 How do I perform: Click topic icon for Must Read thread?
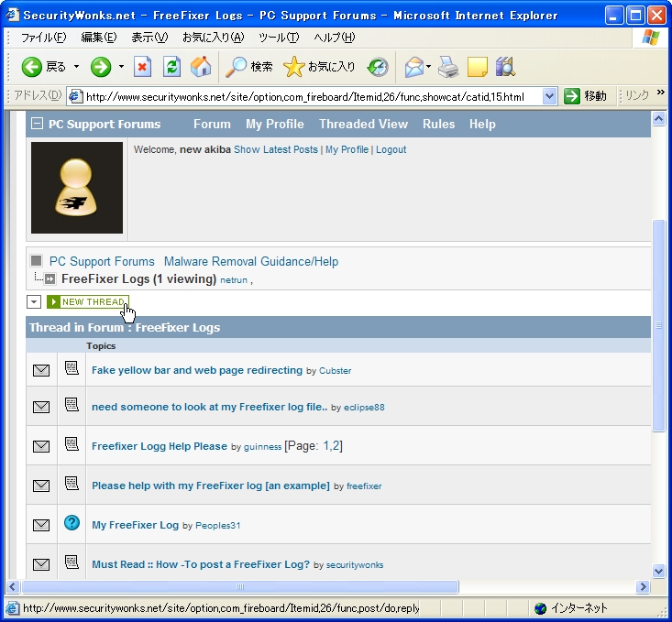click(x=72, y=562)
